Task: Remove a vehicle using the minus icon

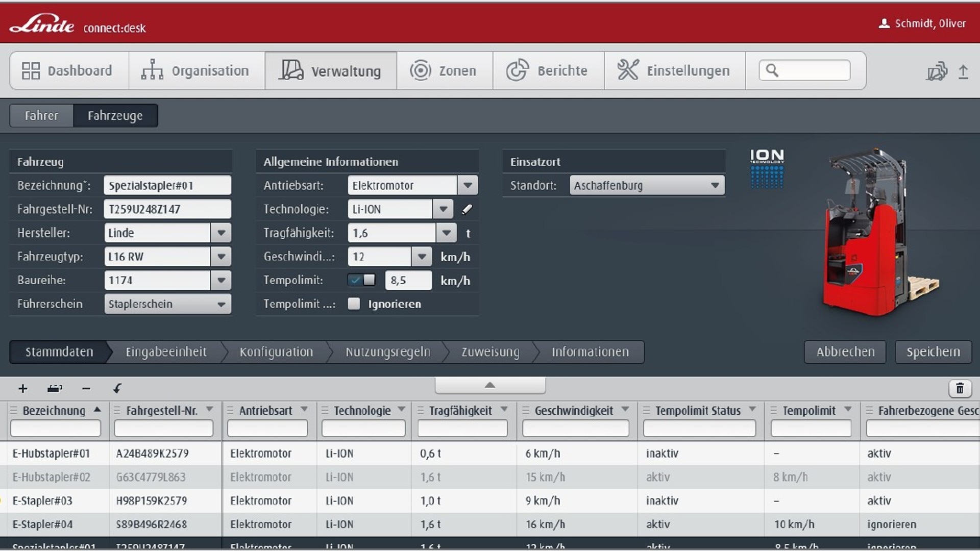Action: tap(86, 388)
